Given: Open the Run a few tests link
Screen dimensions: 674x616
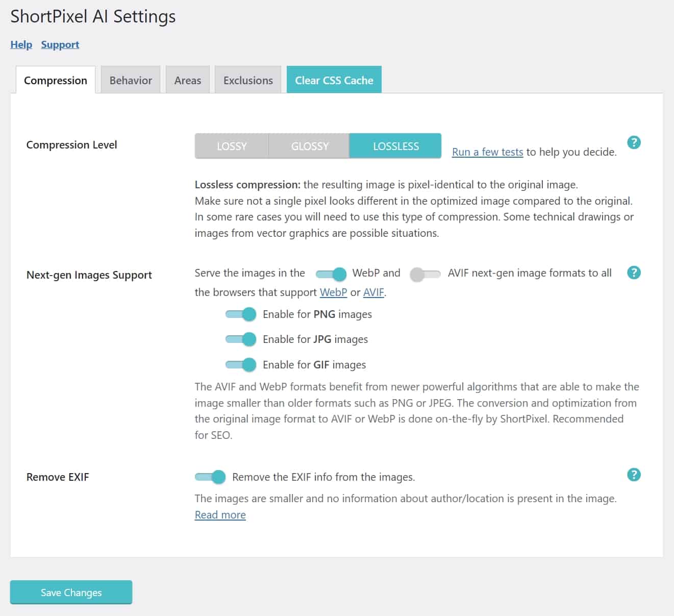Looking at the screenshot, I should click(x=487, y=152).
